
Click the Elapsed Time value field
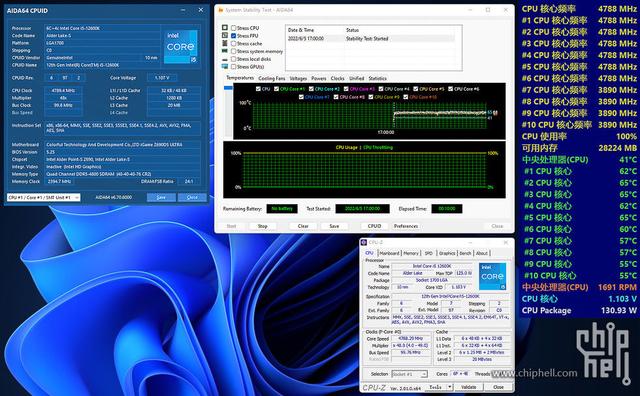tap(447, 209)
